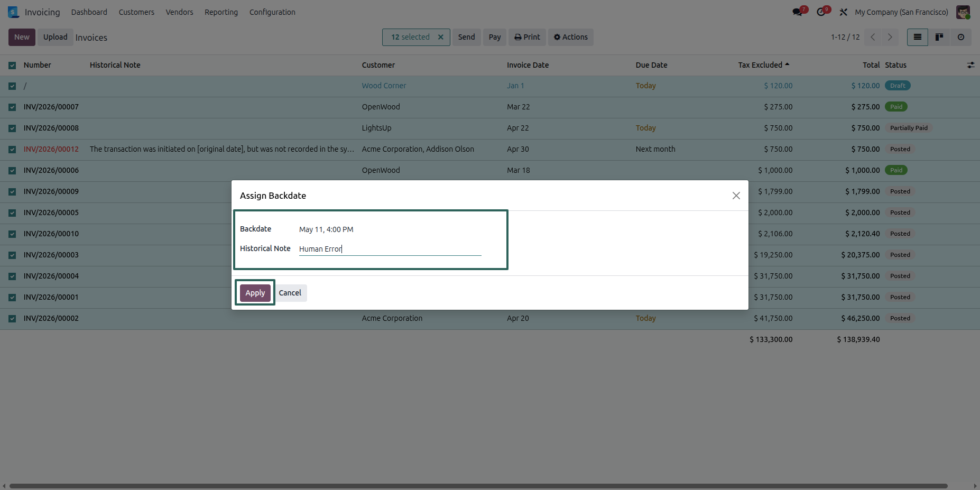Screen dimensions: 980x490
Task: Go to next page arrow
Action: [890, 37]
